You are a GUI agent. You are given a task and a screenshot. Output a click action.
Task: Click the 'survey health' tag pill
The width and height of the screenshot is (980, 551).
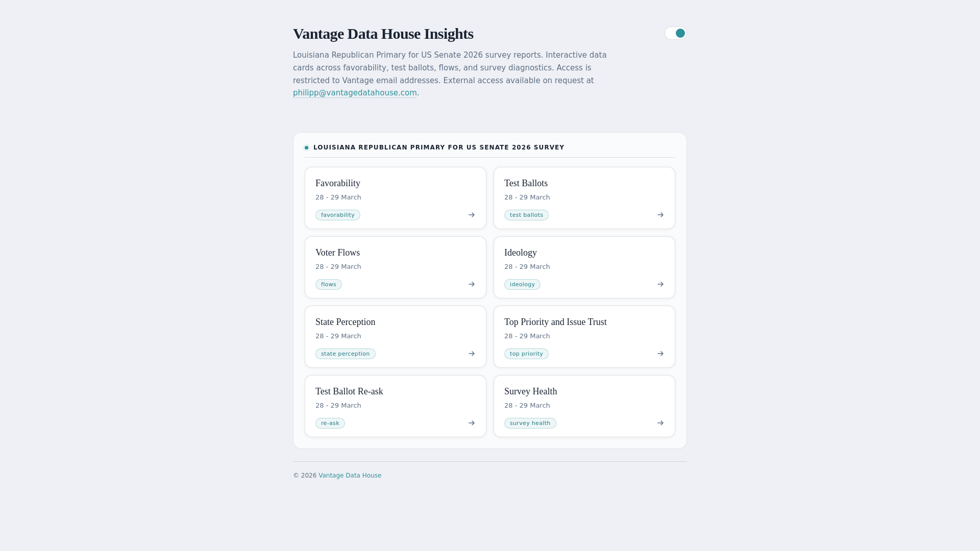pos(530,423)
